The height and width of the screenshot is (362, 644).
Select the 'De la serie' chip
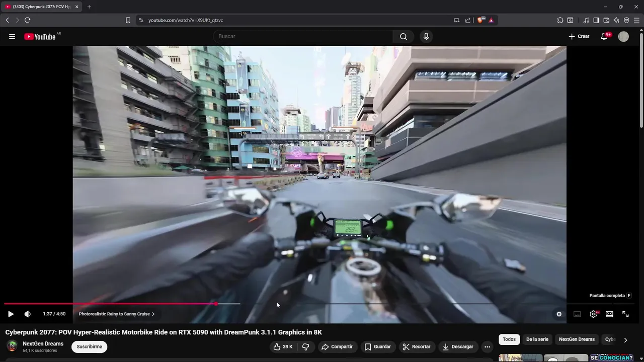coord(537,339)
